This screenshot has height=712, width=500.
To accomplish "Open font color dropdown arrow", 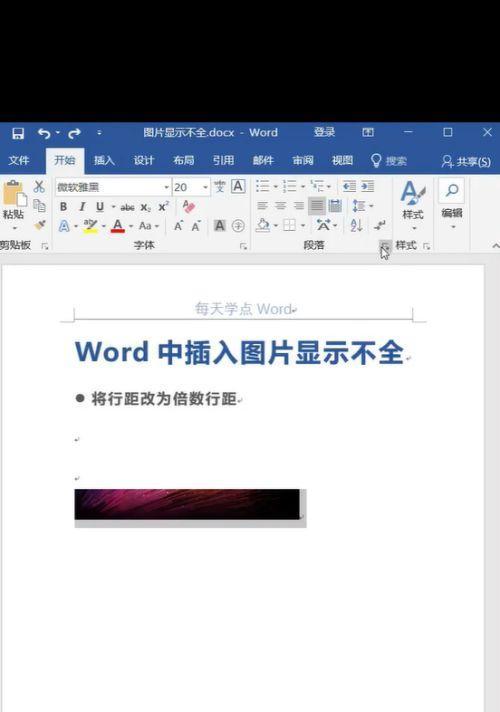I will click(x=131, y=226).
